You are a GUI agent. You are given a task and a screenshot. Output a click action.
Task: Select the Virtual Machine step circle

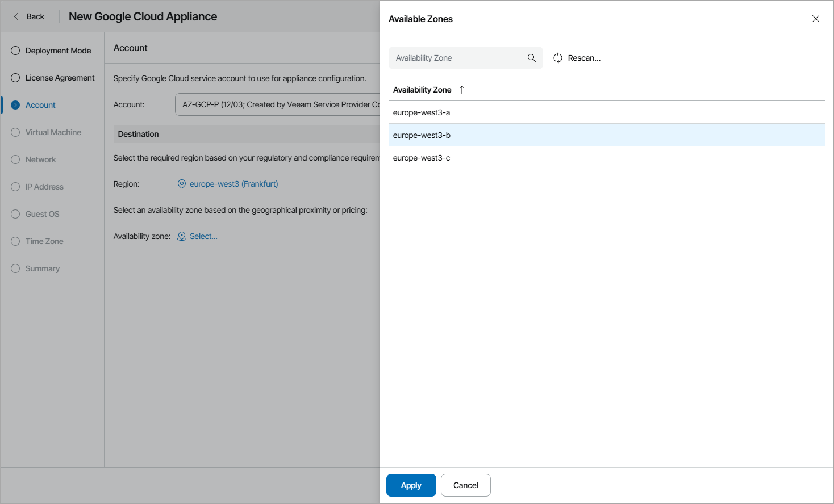click(x=15, y=132)
